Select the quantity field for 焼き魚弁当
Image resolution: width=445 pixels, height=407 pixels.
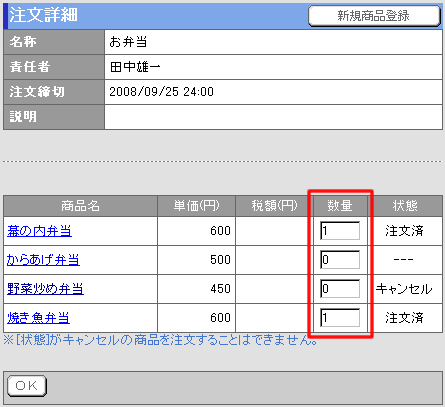[x=340, y=318]
